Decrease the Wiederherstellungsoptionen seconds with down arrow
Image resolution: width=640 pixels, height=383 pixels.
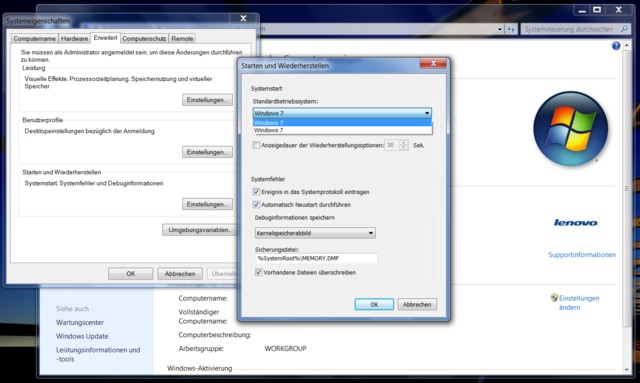coord(404,147)
